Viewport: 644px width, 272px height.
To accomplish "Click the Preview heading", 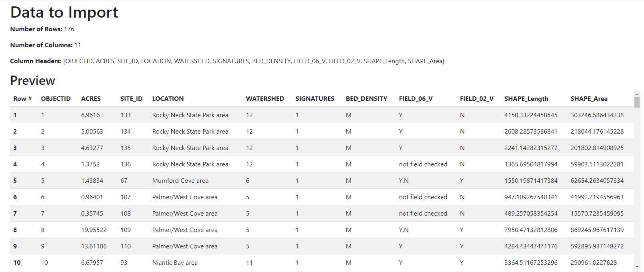I will 32,80.
